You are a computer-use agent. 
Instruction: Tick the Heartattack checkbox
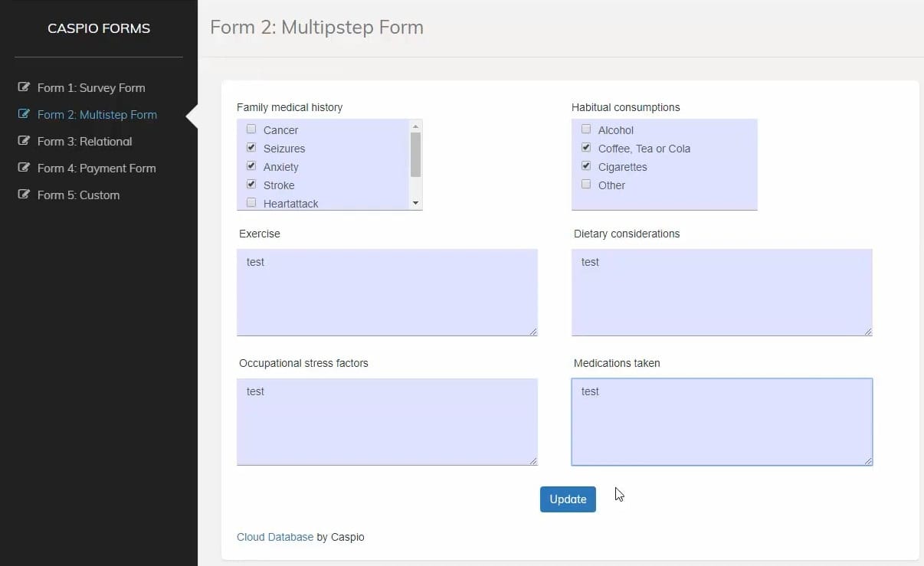point(251,203)
